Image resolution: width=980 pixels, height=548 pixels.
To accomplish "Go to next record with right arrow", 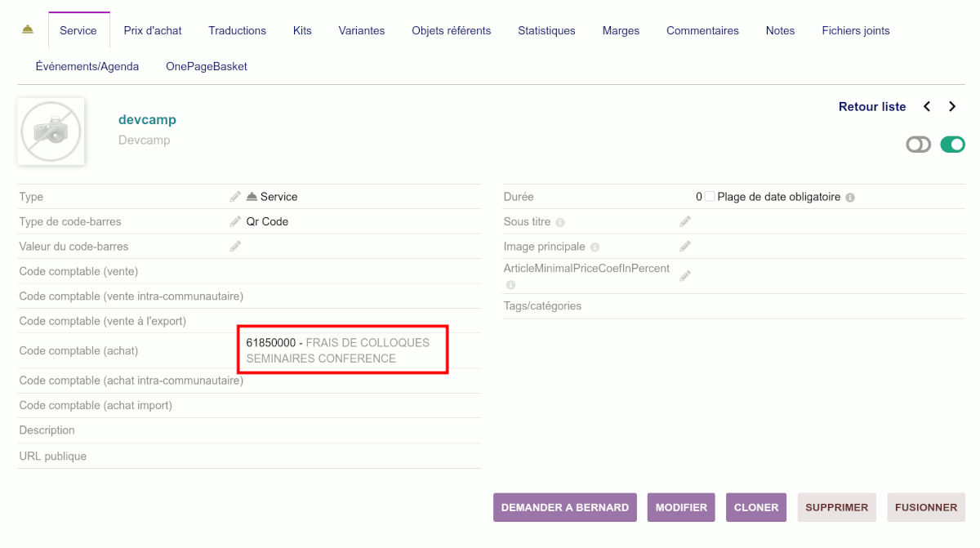I will click(x=952, y=107).
